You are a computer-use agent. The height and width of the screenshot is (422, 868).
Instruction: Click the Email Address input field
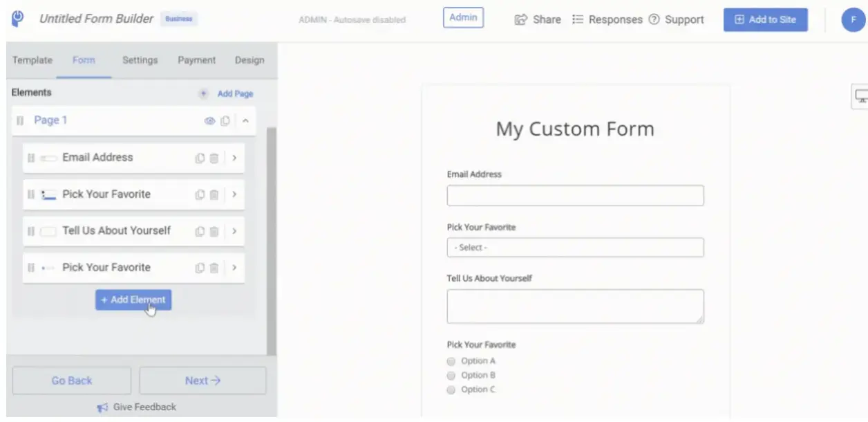(x=575, y=196)
